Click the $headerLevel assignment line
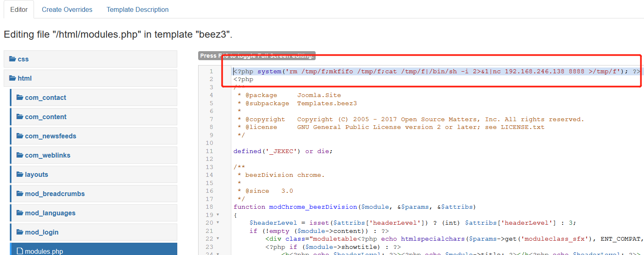Viewport: 644px width, 255px height. [413, 223]
